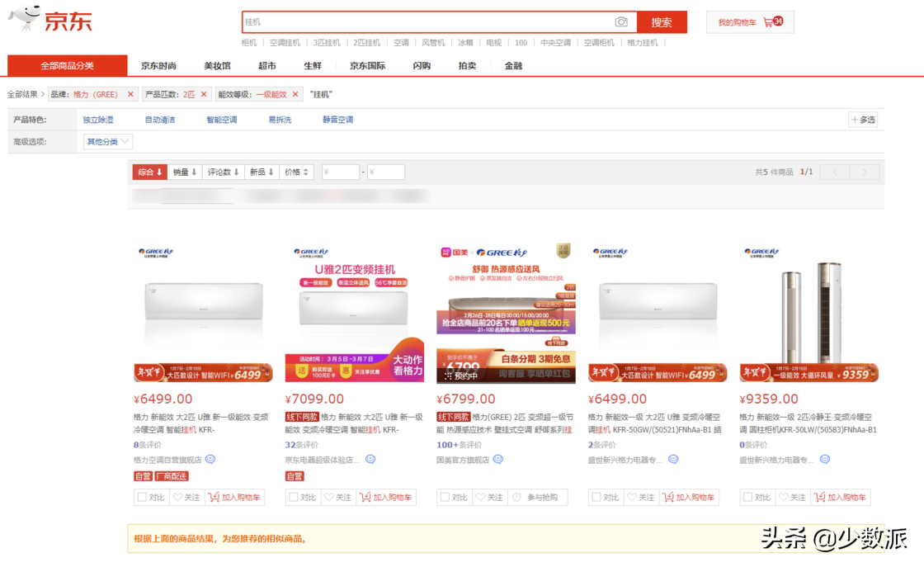Click the 格力挂机 search suggestion
The image size is (924, 567).
tap(643, 42)
